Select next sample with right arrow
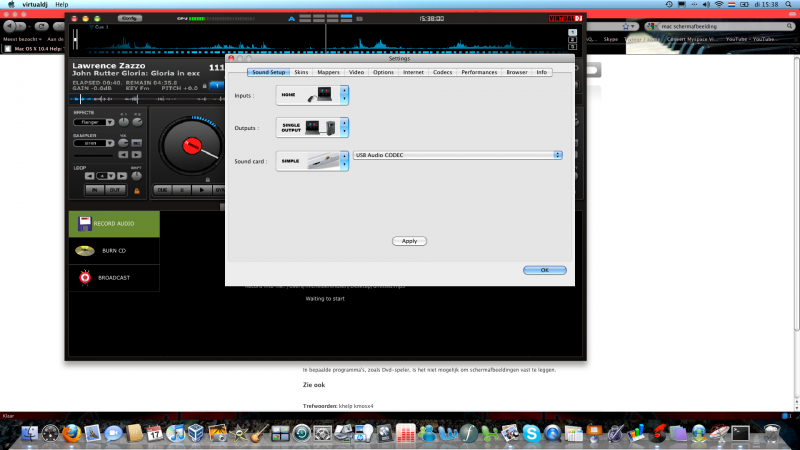The width and height of the screenshot is (800, 450). [136, 155]
